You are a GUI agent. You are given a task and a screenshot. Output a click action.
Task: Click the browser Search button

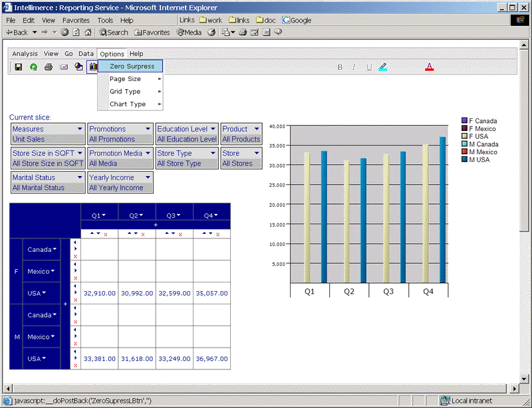coord(114,32)
